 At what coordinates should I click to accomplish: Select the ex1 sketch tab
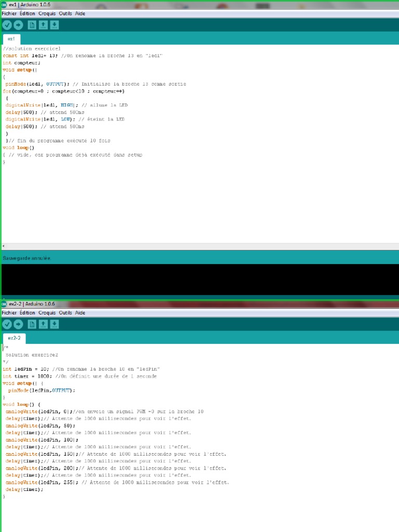pos(11,39)
